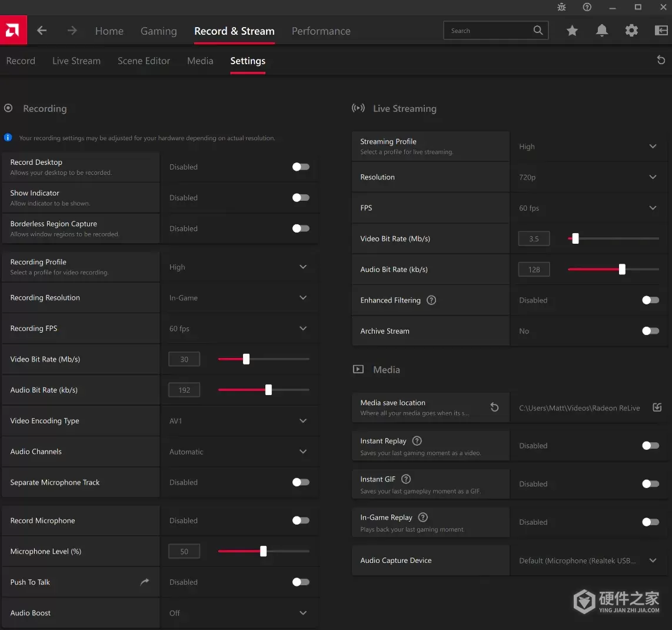
Task: Open Instant GIF help icon
Action: click(406, 479)
